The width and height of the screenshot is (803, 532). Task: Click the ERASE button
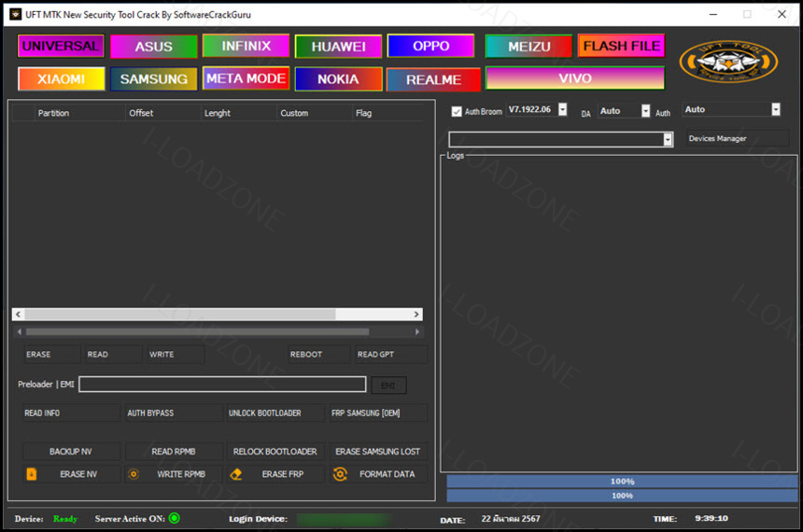(50, 355)
